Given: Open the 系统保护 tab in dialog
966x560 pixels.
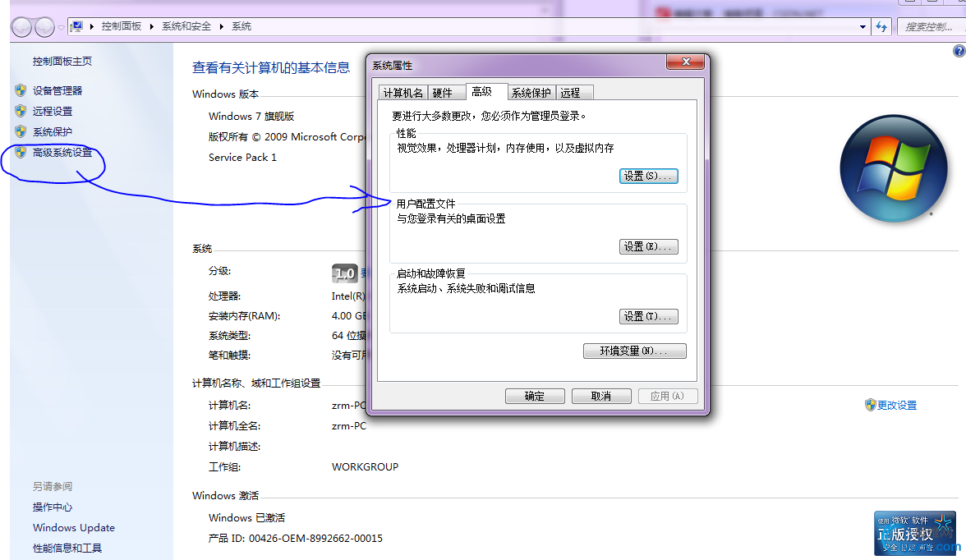Looking at the screenshot, I should pyautogui.click(x=531, y=93).
